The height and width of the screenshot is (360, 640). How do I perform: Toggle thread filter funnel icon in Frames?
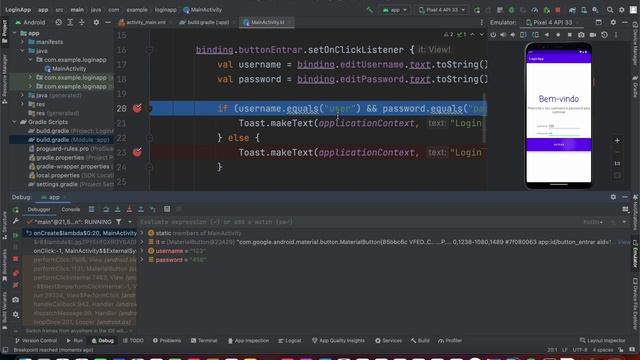[118, 222]
